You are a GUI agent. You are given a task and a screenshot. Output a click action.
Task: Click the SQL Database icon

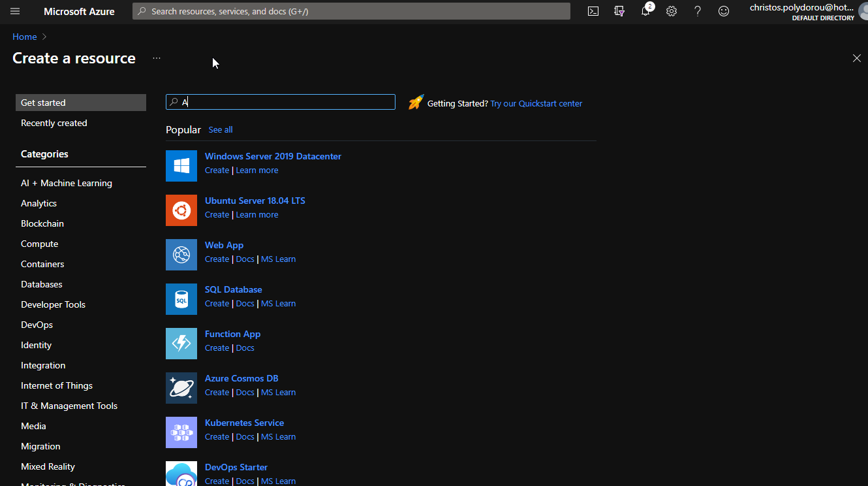coord(181,299)
